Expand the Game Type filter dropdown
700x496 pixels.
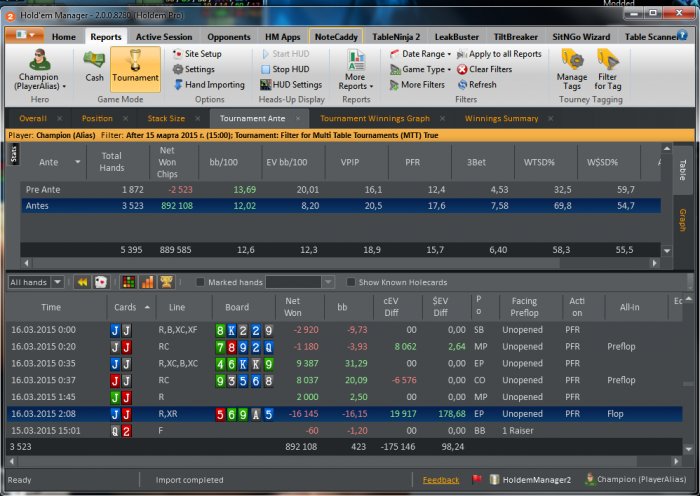tap(420, 69)
